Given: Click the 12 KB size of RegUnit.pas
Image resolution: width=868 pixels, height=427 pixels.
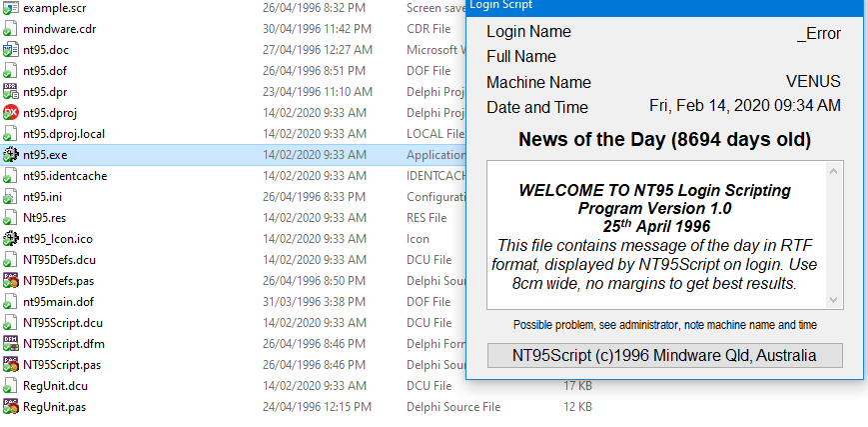Looking at the screenshot, I should [578, 407].
